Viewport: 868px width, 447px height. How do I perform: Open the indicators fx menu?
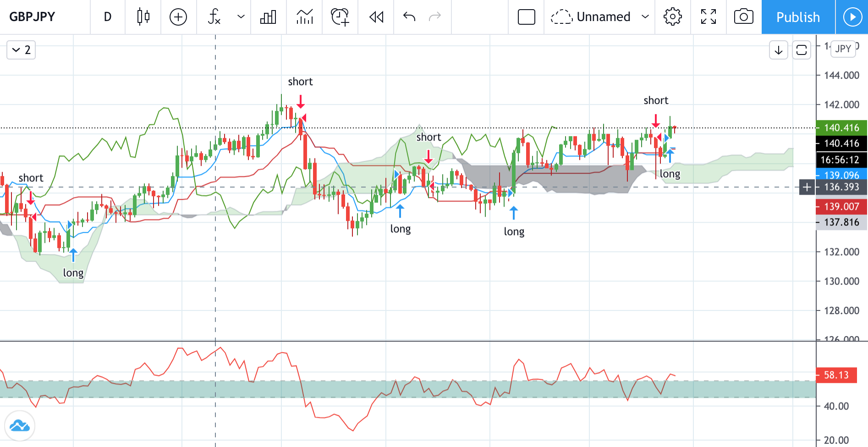click(214, 17)
